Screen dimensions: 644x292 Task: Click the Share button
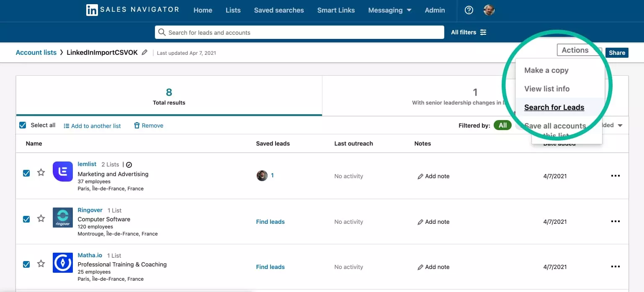(x=617, y=53)
